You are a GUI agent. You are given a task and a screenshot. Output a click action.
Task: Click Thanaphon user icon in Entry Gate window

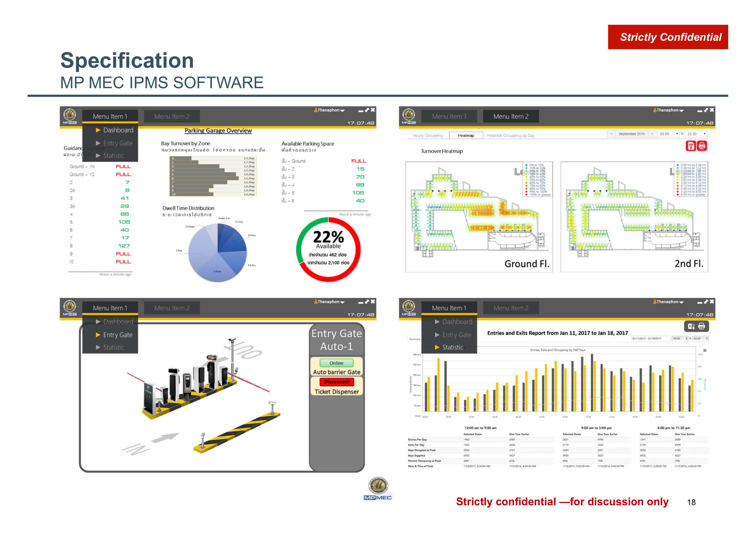pos(316,302)
